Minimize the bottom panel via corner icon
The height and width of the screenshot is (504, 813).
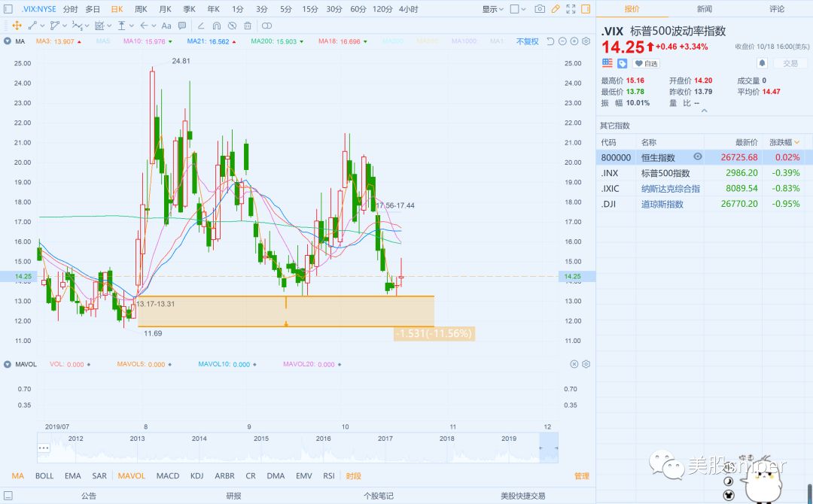(8, 496)
